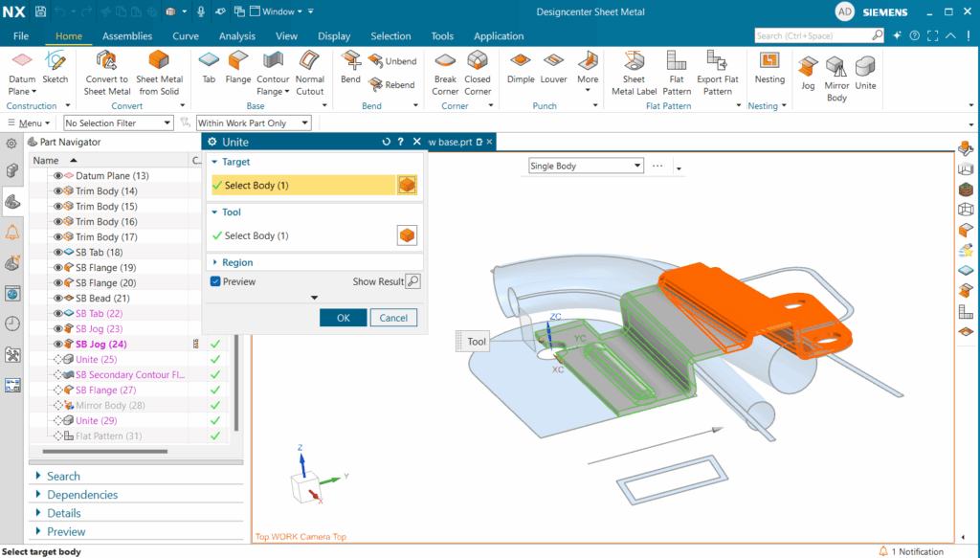This screenshot has width=980, height=558.
Task: Open the Single Body selection dropdown
Action: click(586, 166)
